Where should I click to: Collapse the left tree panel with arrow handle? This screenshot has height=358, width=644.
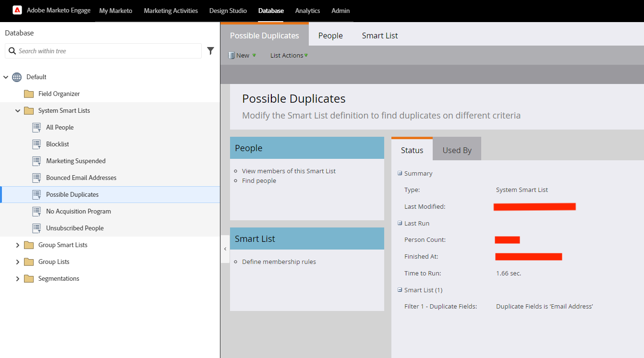coord(225,249)
